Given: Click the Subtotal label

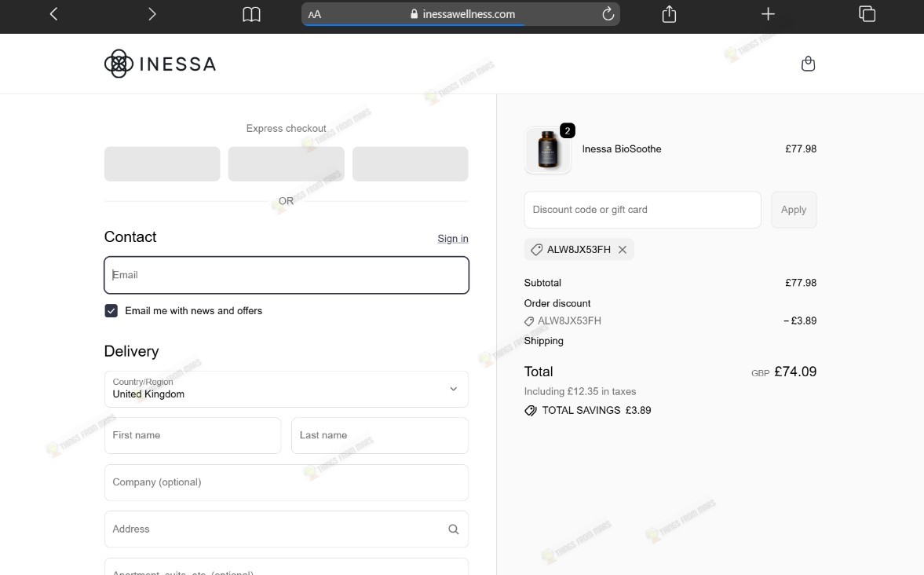Looking at the screenshot, I should [x=542, y=283].
